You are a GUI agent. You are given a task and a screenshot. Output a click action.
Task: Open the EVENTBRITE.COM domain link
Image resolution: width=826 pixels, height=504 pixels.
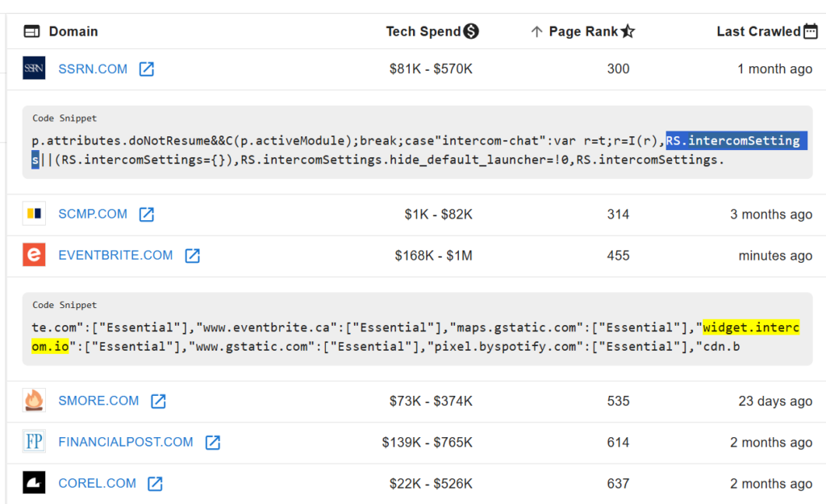[x=115, y=256]
